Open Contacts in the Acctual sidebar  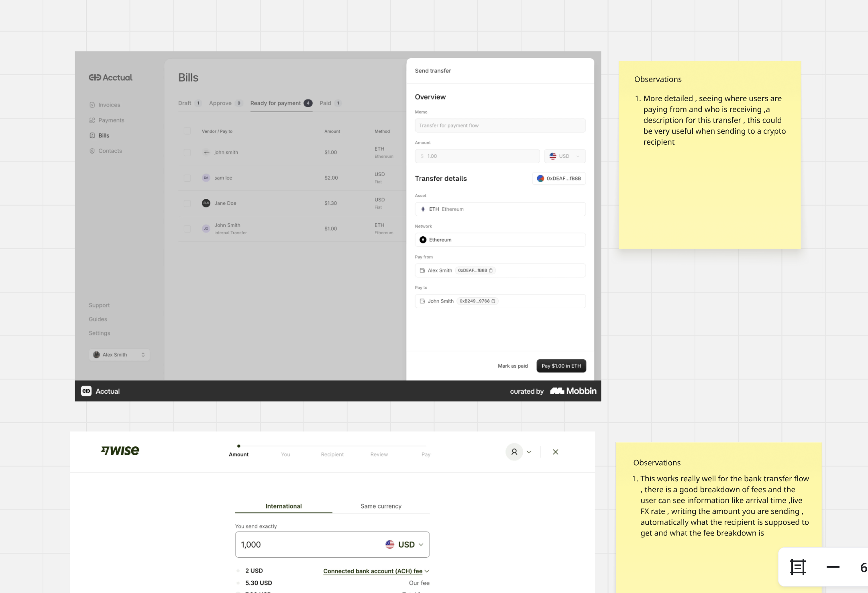click(106, 151)
